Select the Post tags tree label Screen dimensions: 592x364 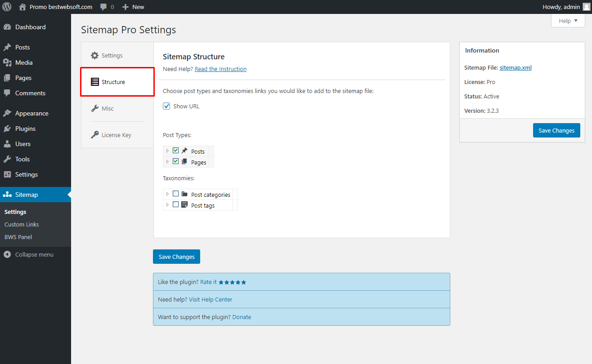tap(203, 205)
